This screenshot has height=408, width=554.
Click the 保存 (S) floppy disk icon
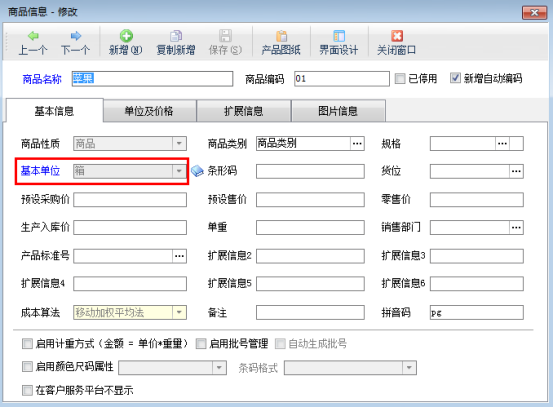point(225,36)
